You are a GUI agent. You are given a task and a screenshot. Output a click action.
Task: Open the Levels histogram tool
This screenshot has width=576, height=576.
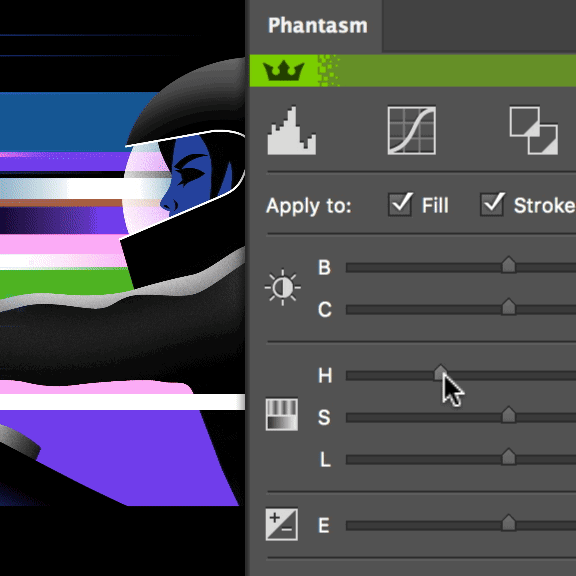pos(292,130)
